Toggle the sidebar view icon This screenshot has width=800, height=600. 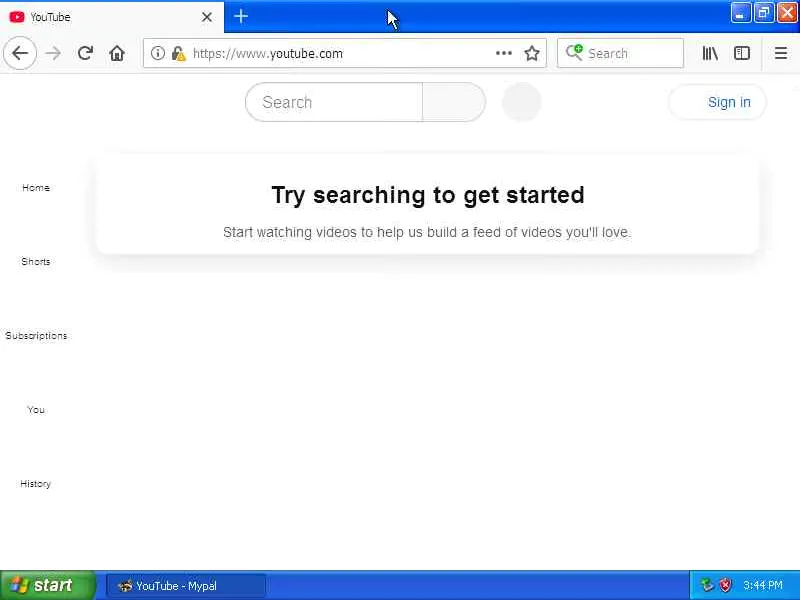[742, 53]
